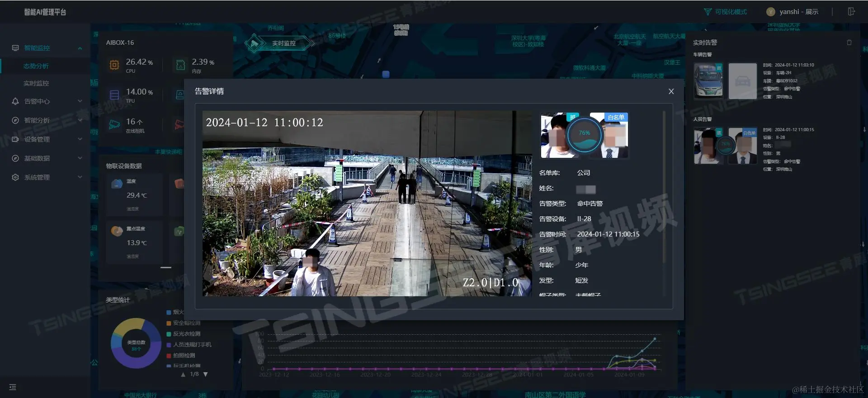This screenshot has height=398, width=868.
Task: Click the logout icon in header
Action: (x=851, y=12)
